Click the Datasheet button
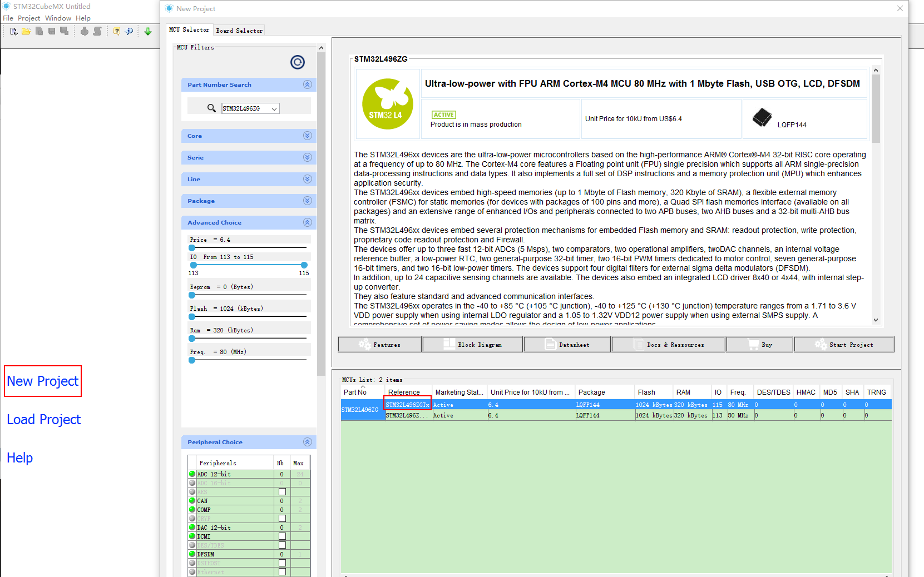 point(567,345)
